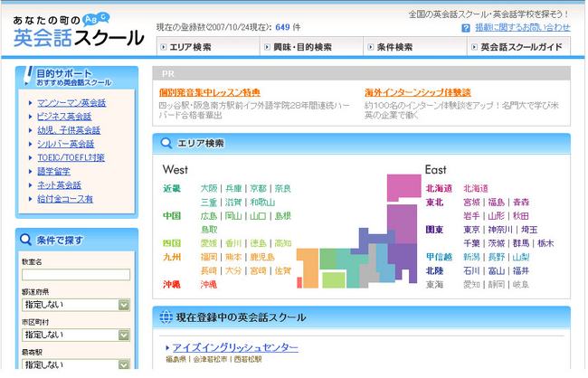Open the 個別発音集中レッスン特典 PR link
The width and height of the screenshot is (588, 378).
pyautogui.click(x=210, y=92)
